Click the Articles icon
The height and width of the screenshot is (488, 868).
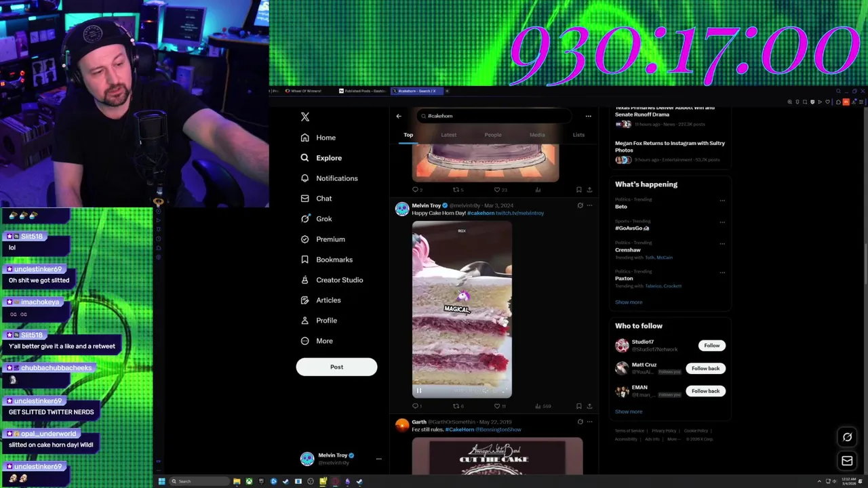[304, 300]
